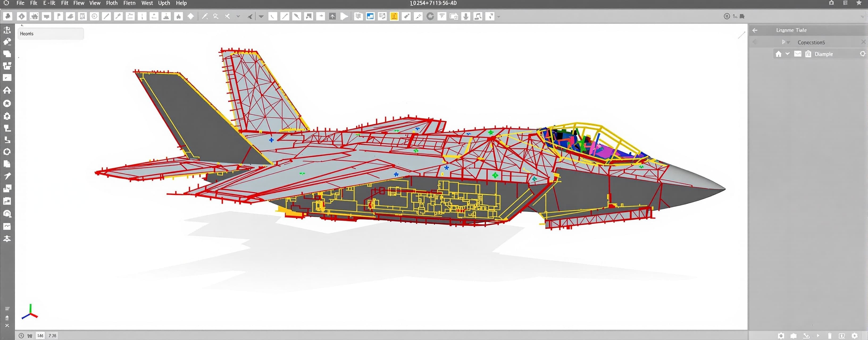Click the info 'i' toolbar icon
This screenshot has width=868, height=340.
[x=142, y=16]
